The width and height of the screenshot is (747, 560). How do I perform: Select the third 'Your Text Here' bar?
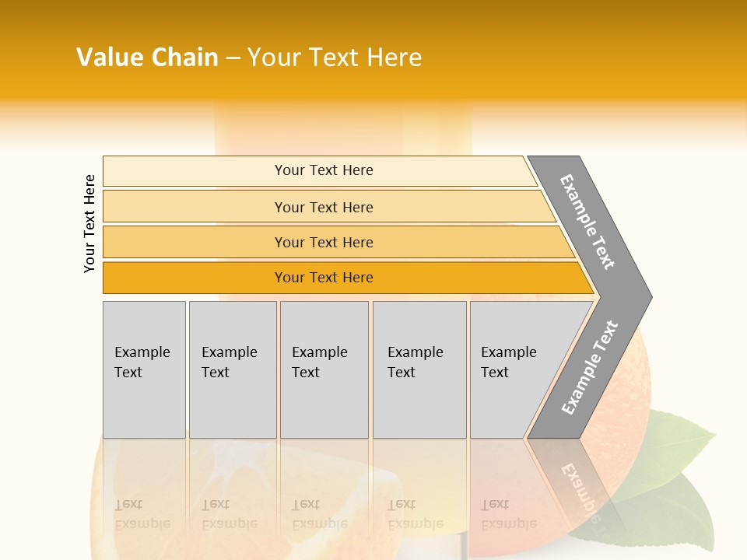[323, 242]
